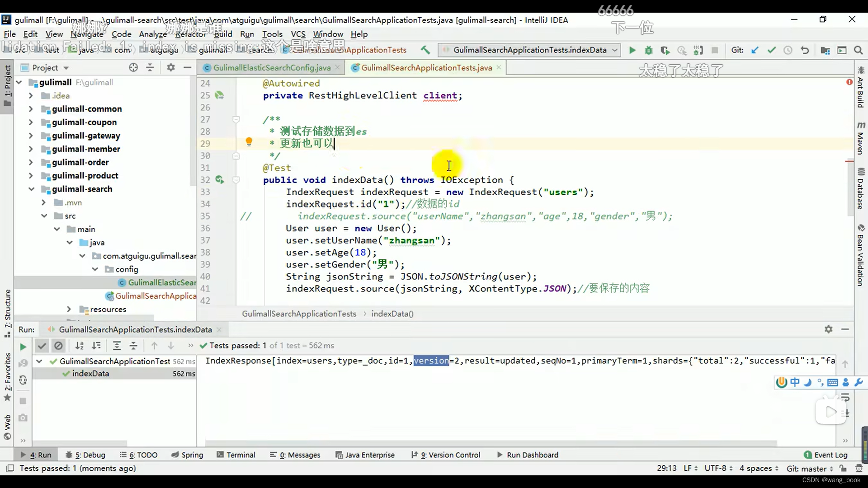This screenshot has height=488, width=868.
Task: Fold the javadoc comment at line 27
Action: click(236, 120)
